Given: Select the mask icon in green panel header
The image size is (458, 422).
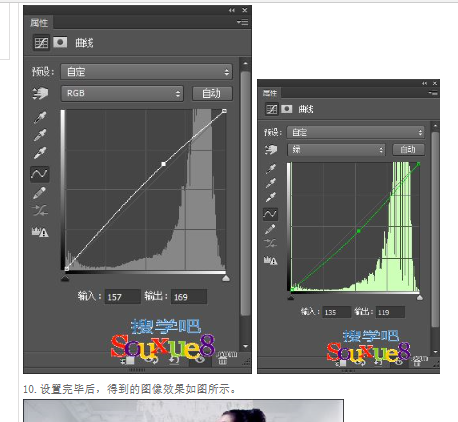Looking at the screenshot, I should click(x=287, y=109).
